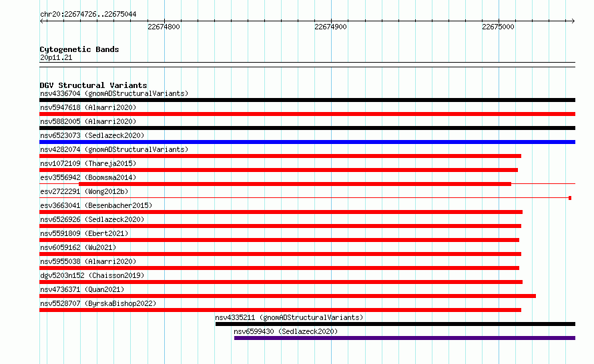The image size is (594, 364).
Task: Click the red bar under nsv1072109
Action: (x=278, y=170)
